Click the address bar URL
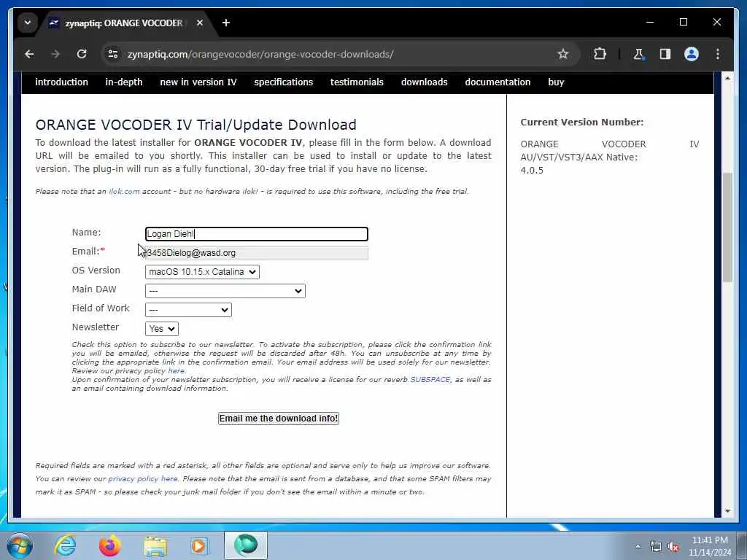The width and height of the screenshot is (747, 560). pos(260,54)
